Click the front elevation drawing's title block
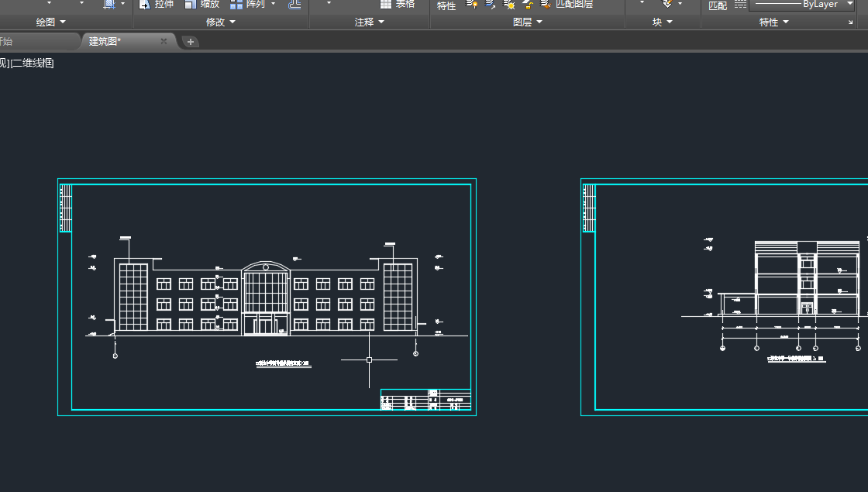Viewport: 868px width, 492px height. (425, 400)
